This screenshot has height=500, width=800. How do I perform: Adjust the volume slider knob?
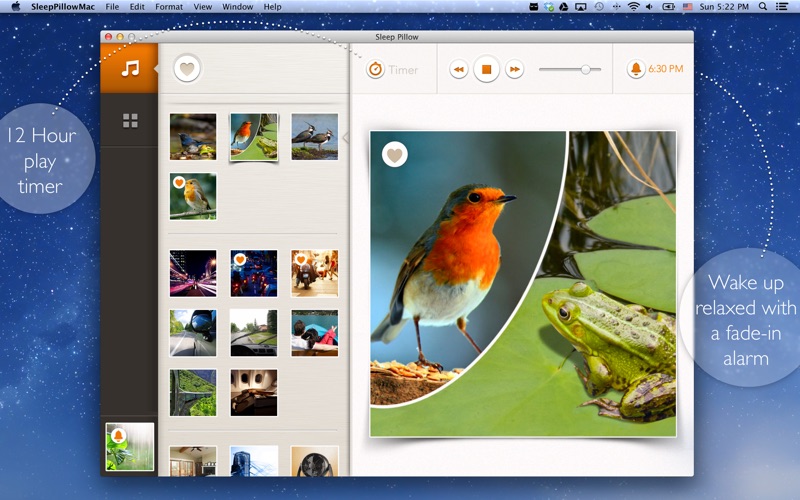[x=585, y=69]
